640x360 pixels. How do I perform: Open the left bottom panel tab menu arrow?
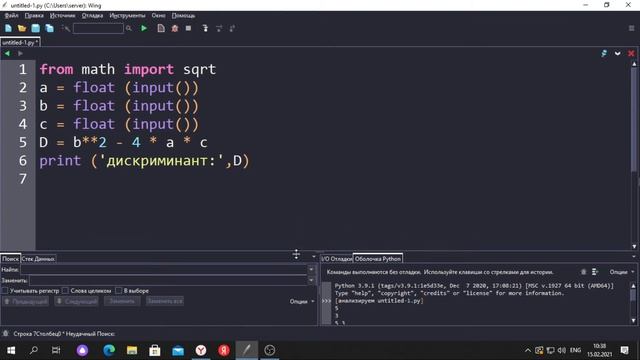tap(313, 257)
